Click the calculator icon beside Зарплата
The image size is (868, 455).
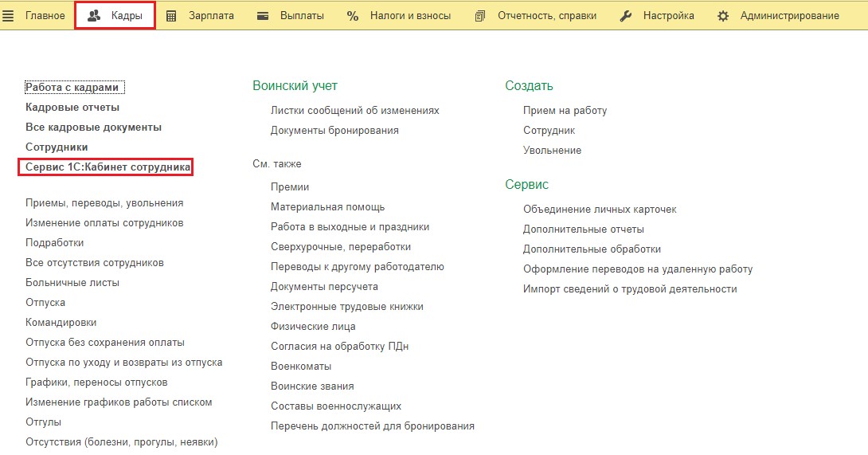(x=171, y=16)
